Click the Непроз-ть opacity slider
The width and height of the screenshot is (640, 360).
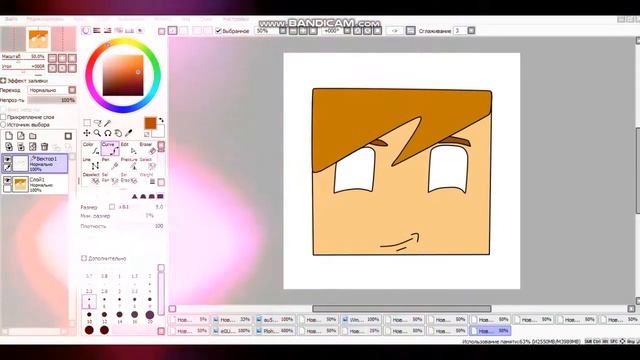(52, 100)
